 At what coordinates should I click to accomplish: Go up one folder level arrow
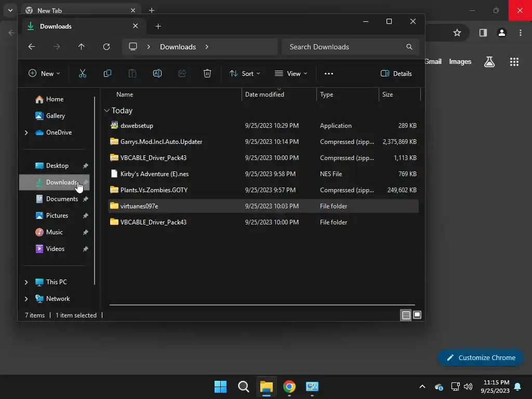(x=82, y=47)
